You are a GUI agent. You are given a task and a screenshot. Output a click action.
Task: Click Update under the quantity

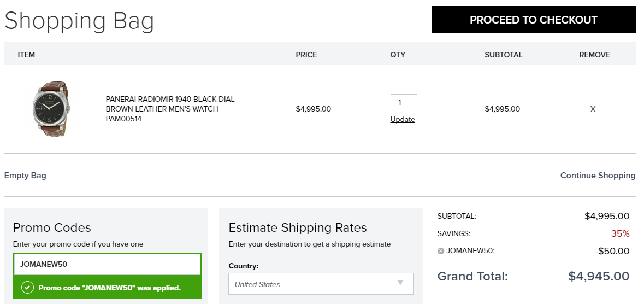coord(403,120)
